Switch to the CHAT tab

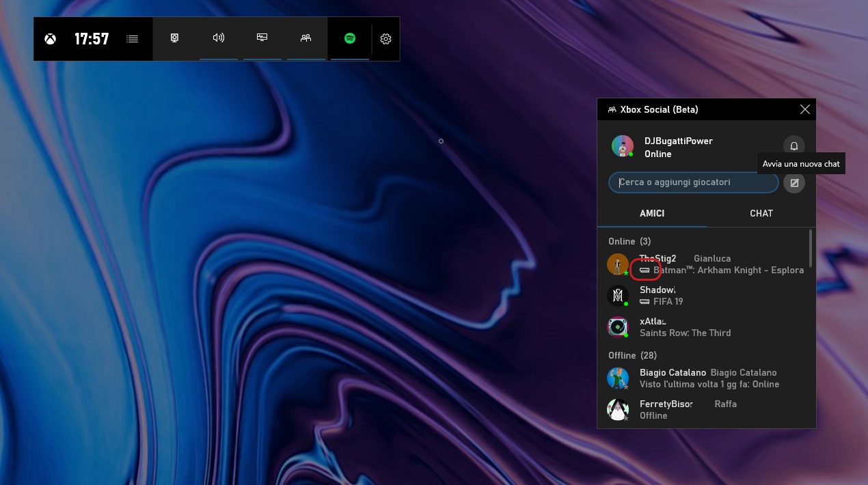coord(761,213)
